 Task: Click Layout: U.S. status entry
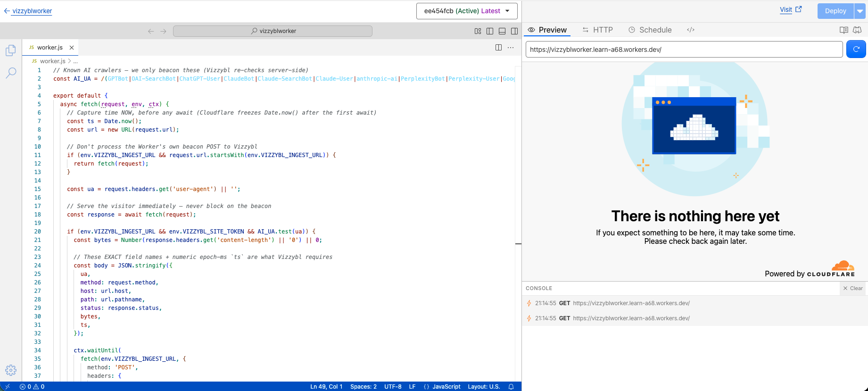[484, 387]
